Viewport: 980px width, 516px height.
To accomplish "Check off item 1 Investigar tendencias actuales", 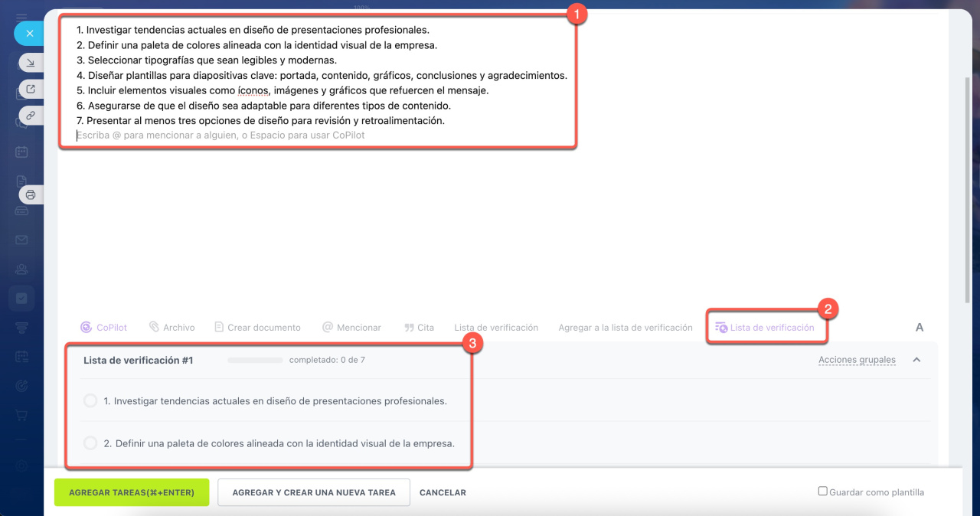I will coord(90,401).
